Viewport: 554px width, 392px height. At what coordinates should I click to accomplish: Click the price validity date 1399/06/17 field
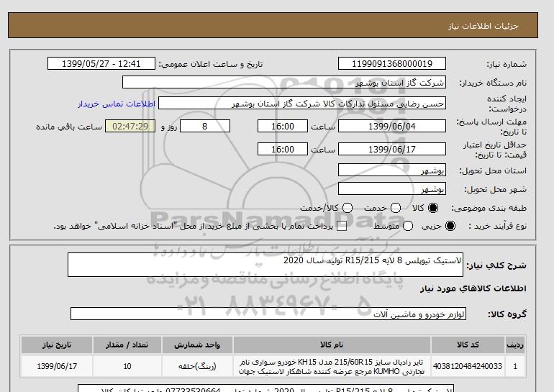[x=392, y=149]
